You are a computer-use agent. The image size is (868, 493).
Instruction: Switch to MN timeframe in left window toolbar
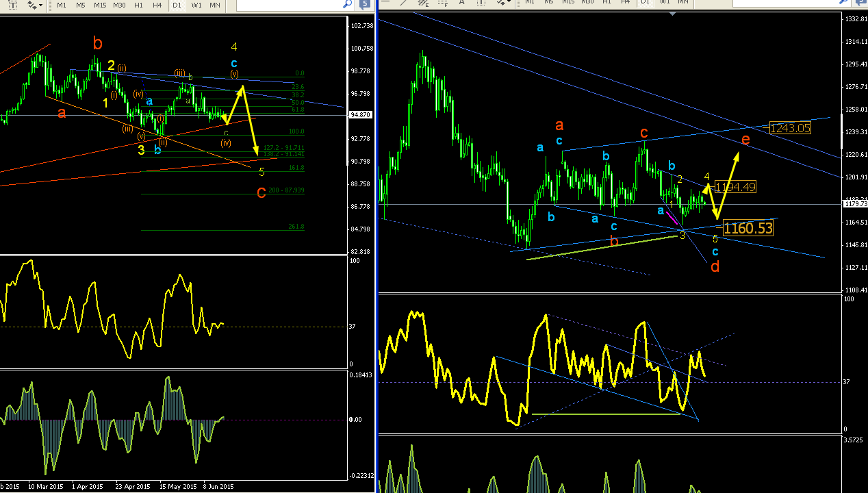(x=215, y=5)
